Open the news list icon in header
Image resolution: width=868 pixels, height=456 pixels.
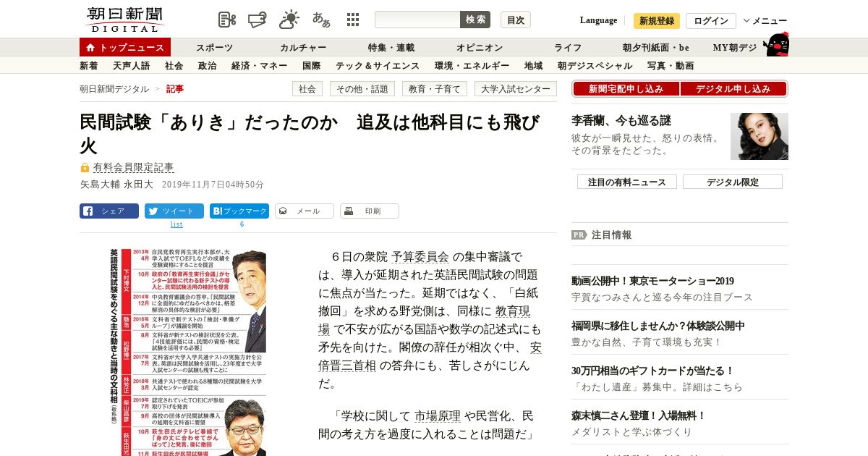[227, 20]
